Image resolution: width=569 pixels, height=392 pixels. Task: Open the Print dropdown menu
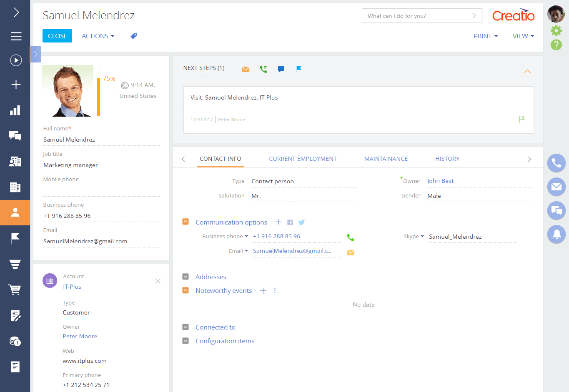(x=486, y=36)
